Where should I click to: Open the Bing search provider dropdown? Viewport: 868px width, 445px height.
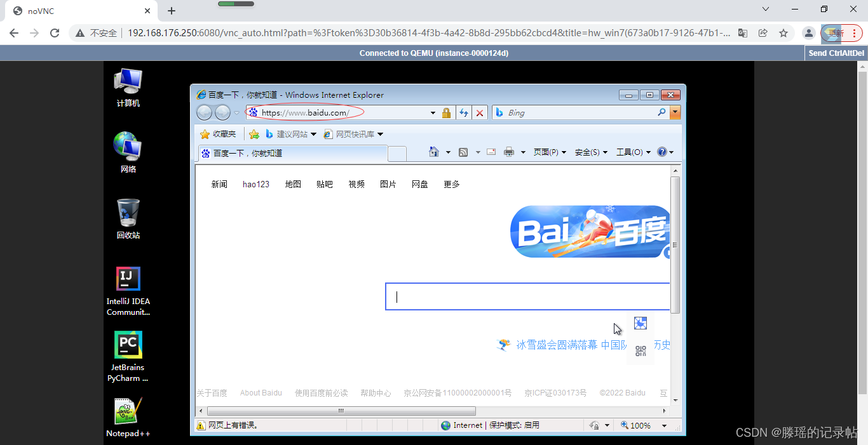pyautogui.click(x=675, y=112)
